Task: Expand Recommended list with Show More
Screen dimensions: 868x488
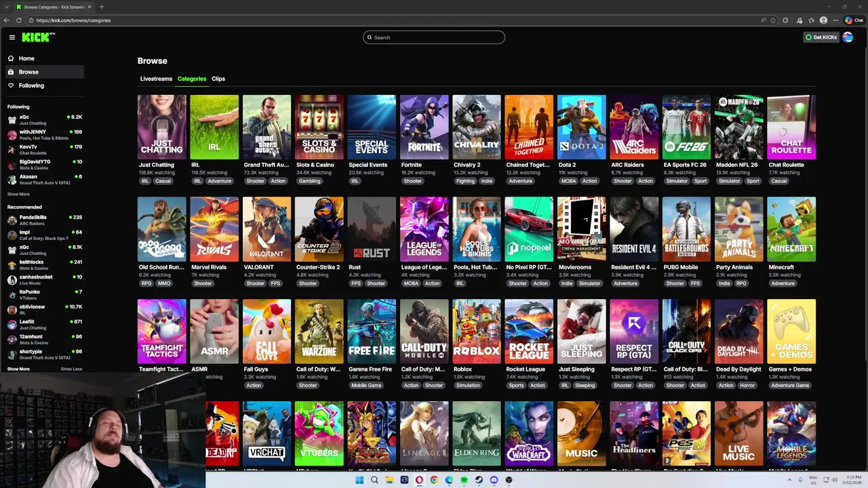Action: click(18, 369)
